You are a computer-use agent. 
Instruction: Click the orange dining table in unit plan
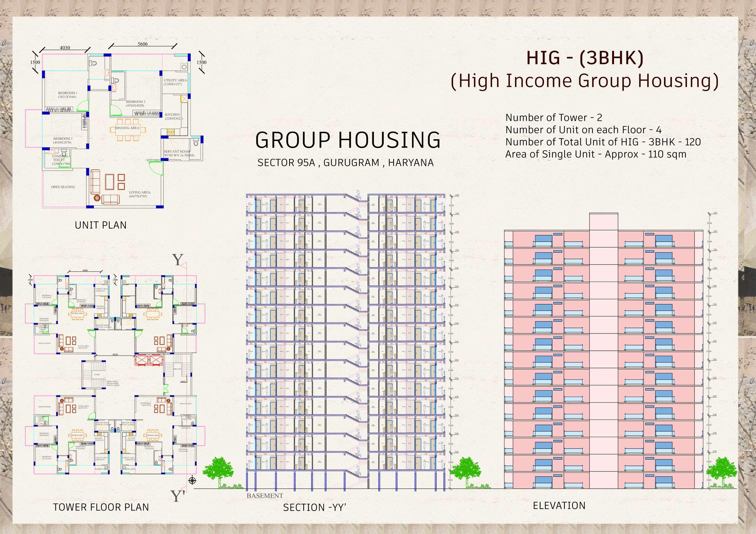click(127, 130)
